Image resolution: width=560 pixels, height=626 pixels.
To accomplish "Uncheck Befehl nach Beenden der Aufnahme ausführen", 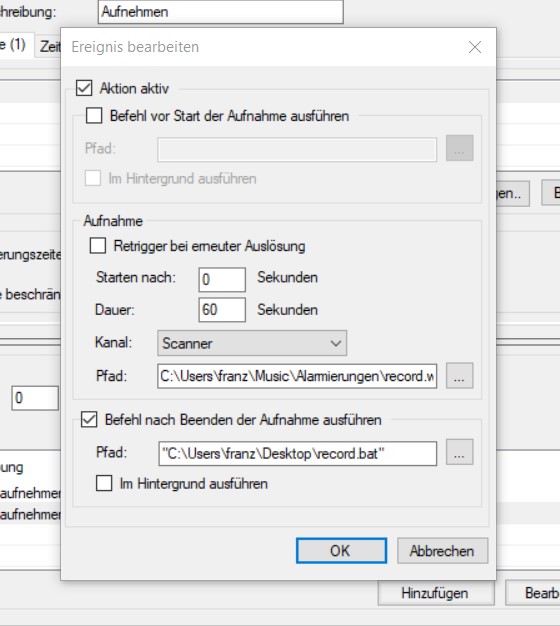I will (x=89, y=420).
